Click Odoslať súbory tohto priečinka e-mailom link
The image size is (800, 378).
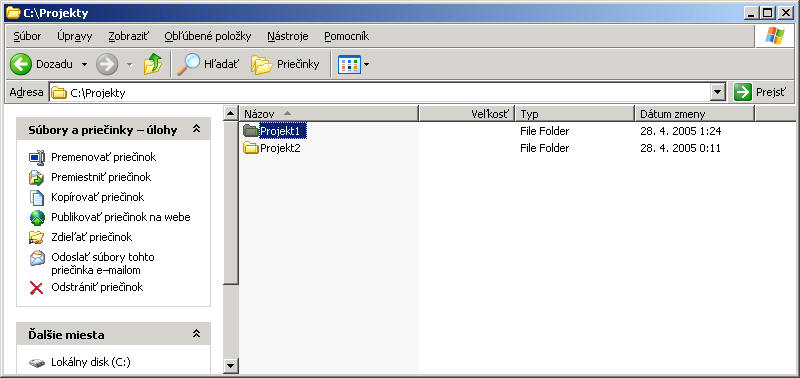click(103, 264)
